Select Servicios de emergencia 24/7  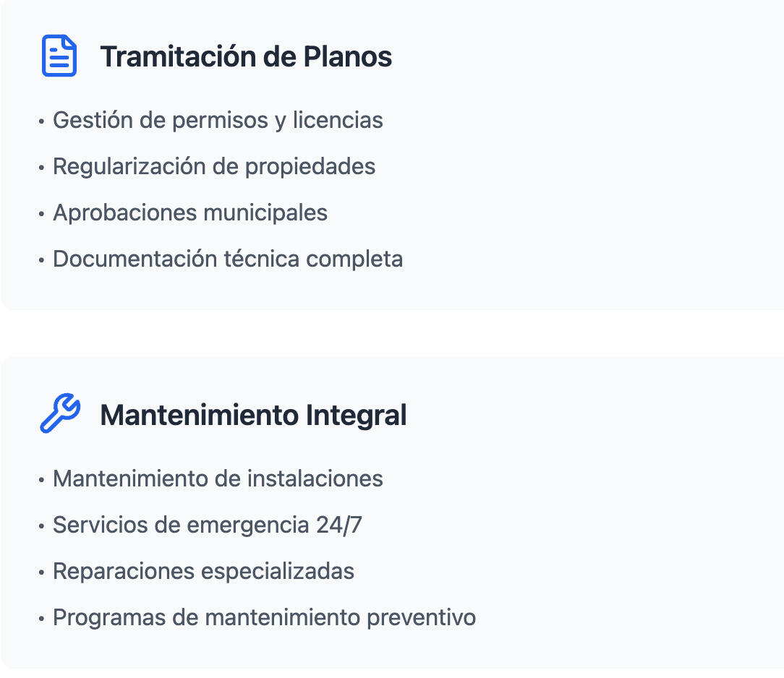[x=208, y=525]
